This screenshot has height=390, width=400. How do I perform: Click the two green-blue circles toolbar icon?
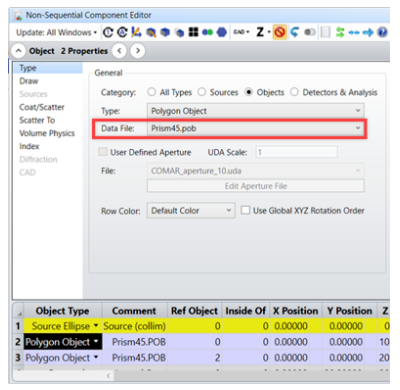coord(207,32)
